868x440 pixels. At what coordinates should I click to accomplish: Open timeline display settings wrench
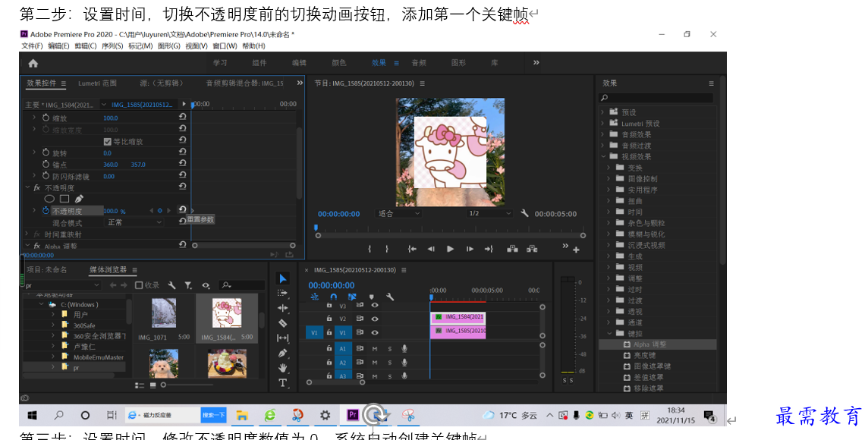point(390,297)
